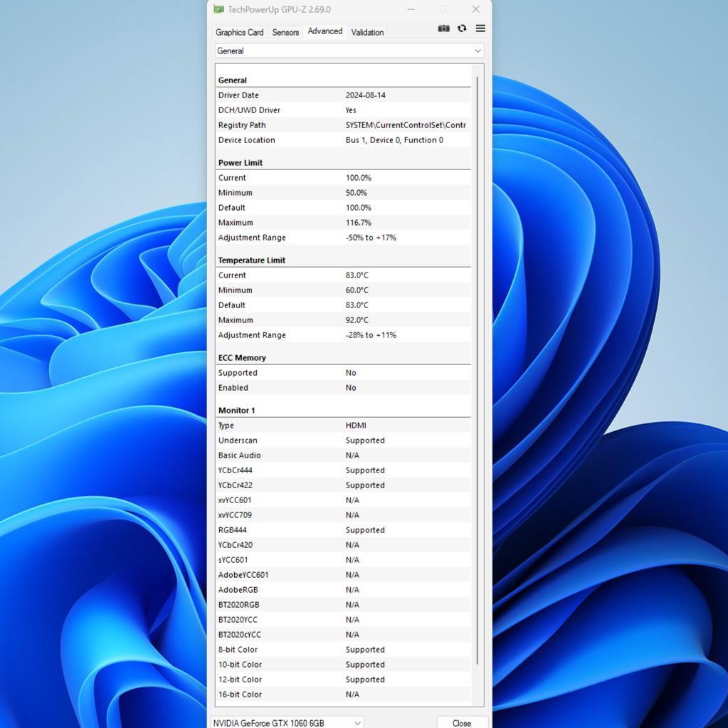Select the ECC Enabled row
Image resolution: width=728 pixels, height=728 pixels.
(344, 388)
